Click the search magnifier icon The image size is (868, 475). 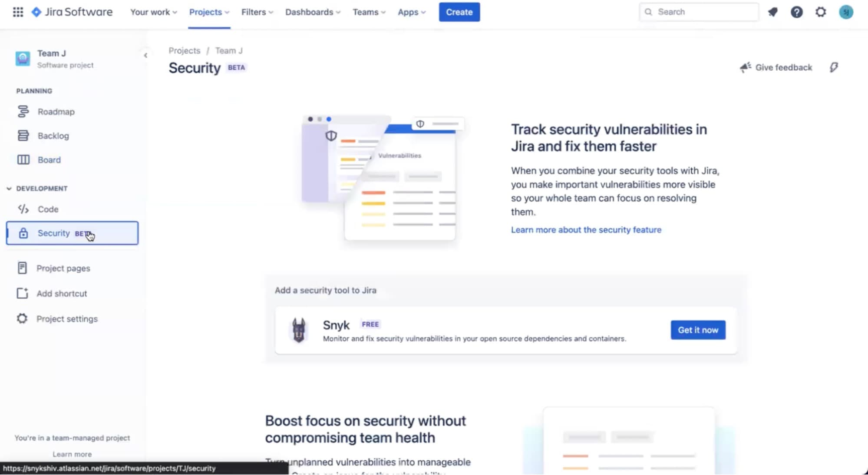[648, 12]
